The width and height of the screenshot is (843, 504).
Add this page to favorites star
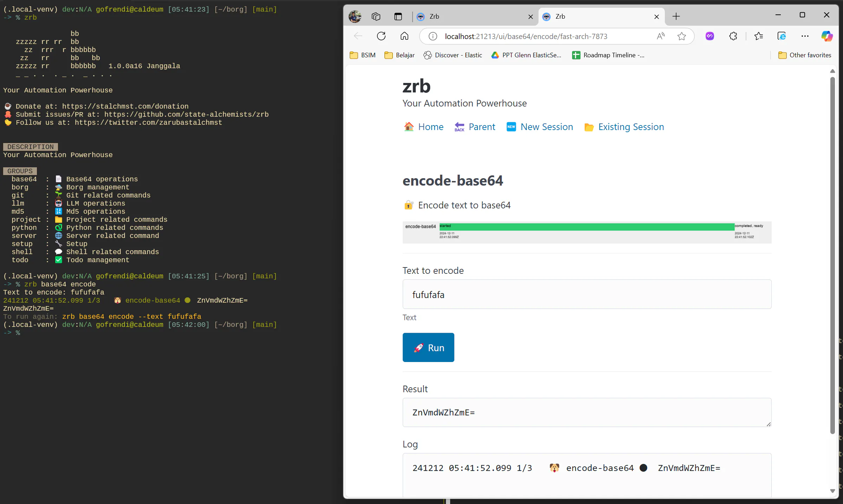pos(682,36)
